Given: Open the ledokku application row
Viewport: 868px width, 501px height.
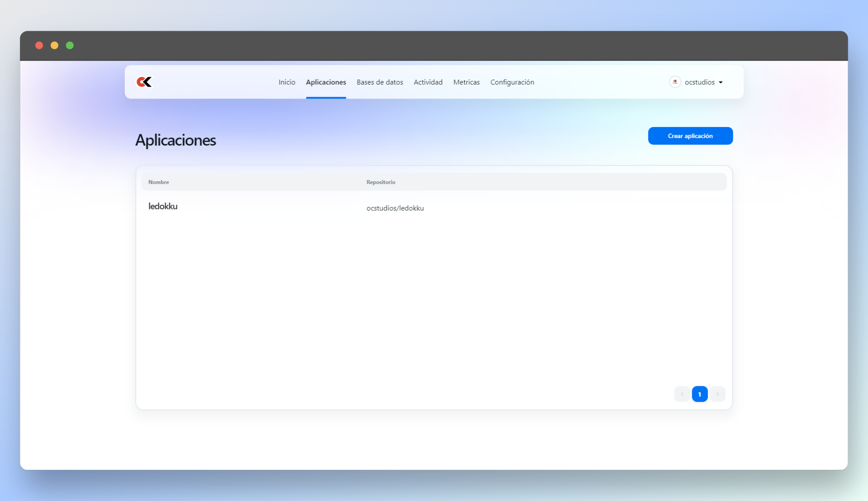Looking at the screenshot, I should click(163, 206).
